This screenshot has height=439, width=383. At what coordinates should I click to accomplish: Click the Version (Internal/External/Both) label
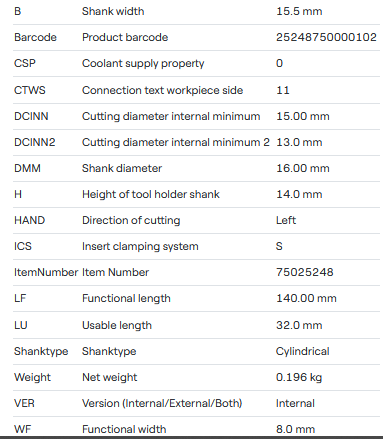click(x=162, y=403)
